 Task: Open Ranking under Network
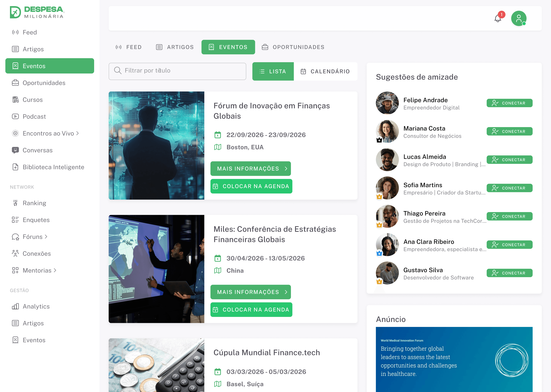click(50, 203)
